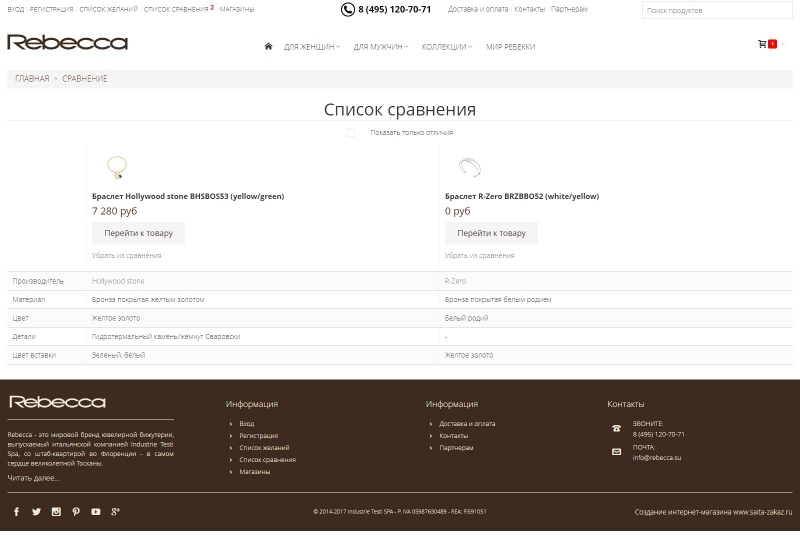Focus the product search field
This screenshot has width=800, height=539.
tap(717, 10)
